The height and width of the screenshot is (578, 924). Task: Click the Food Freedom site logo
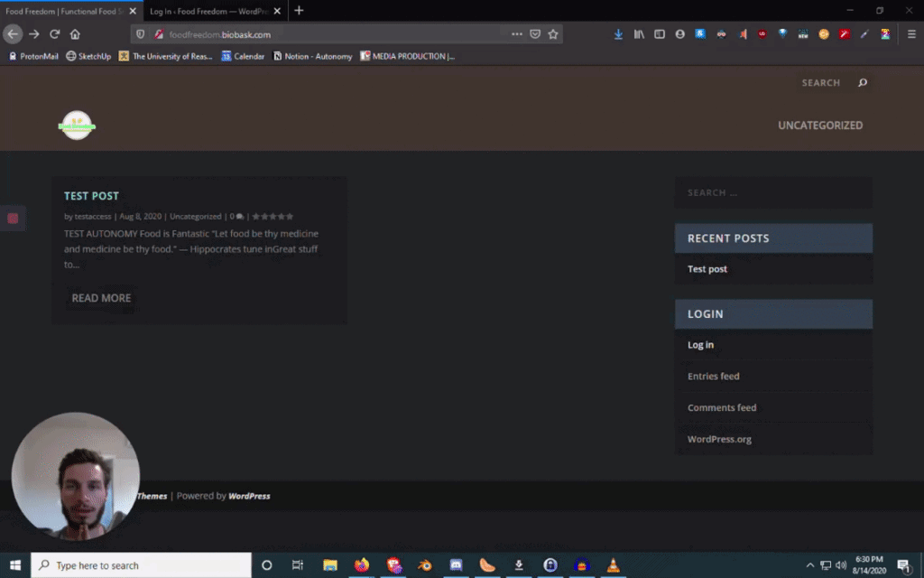[78, 125]
